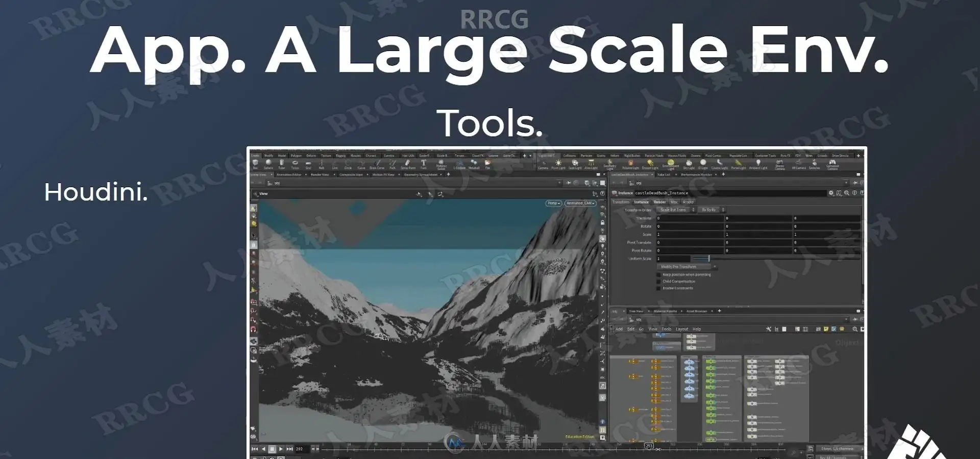
Task: Click the Uniform Scale value field
Action: [x=673, y=259]
